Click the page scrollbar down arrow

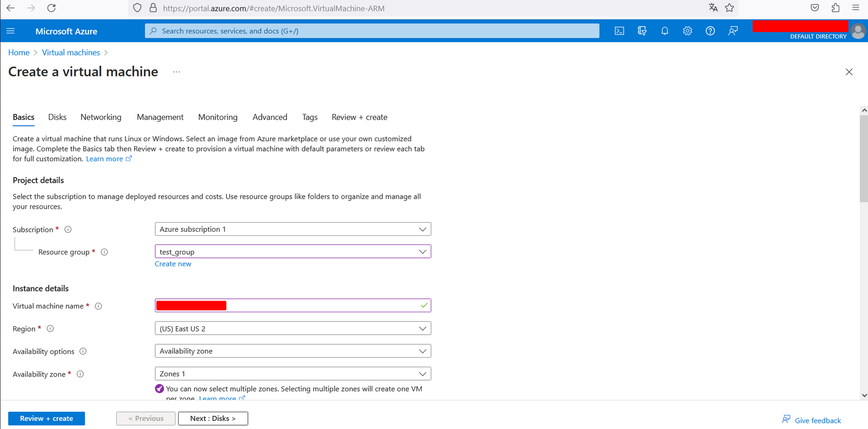click(864, 395)
